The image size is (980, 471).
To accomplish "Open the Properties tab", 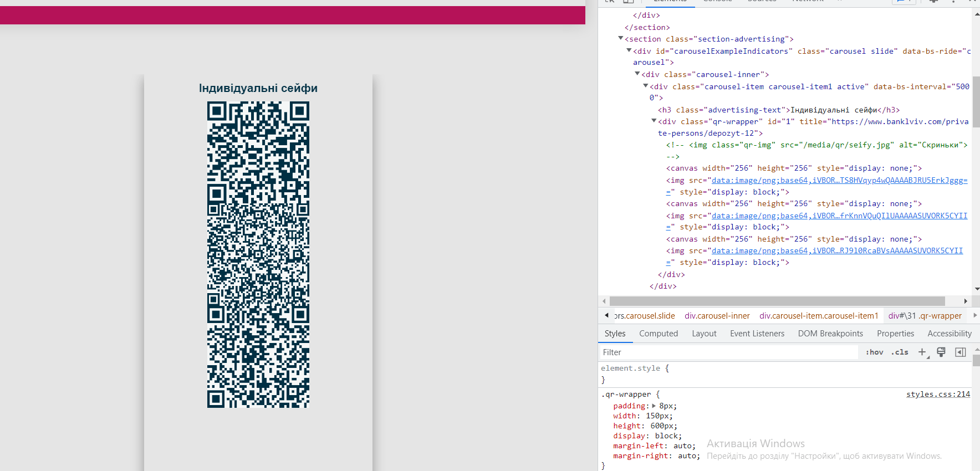I will click(x=895, y=334).
